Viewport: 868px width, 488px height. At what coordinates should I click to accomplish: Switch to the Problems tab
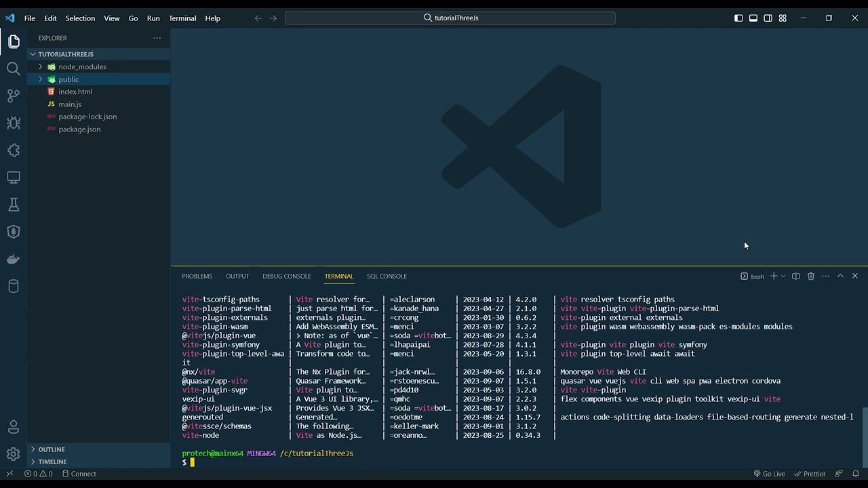(x=197, y=276)
